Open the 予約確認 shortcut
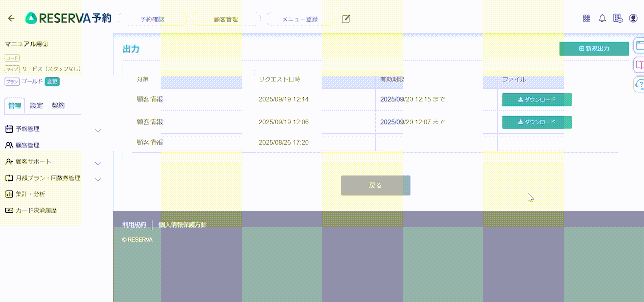This screenshot has height=302, width=644. [152, 19]
